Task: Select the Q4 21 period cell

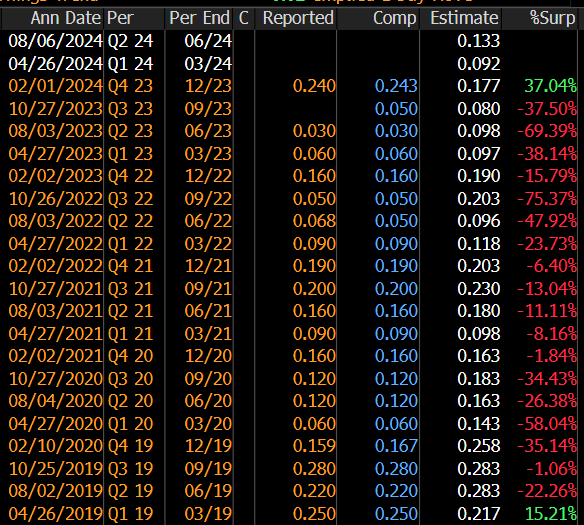Action: (130, 266)
